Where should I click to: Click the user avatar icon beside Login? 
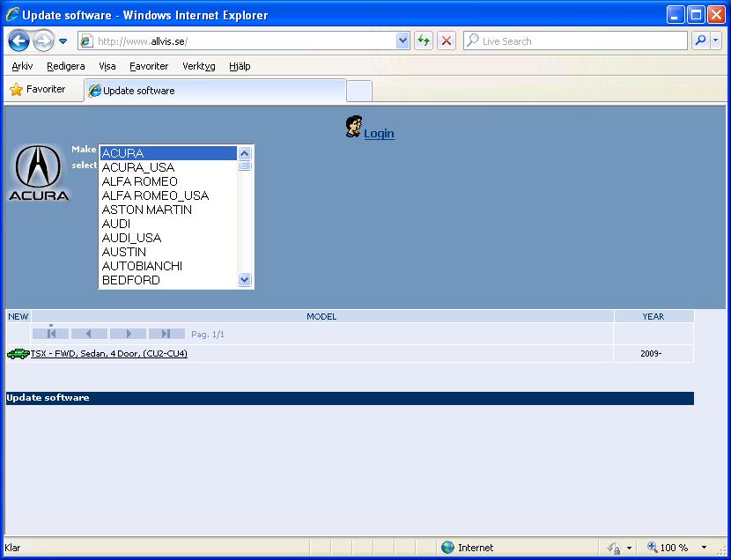pyautogui.click(x=354, y=127)
